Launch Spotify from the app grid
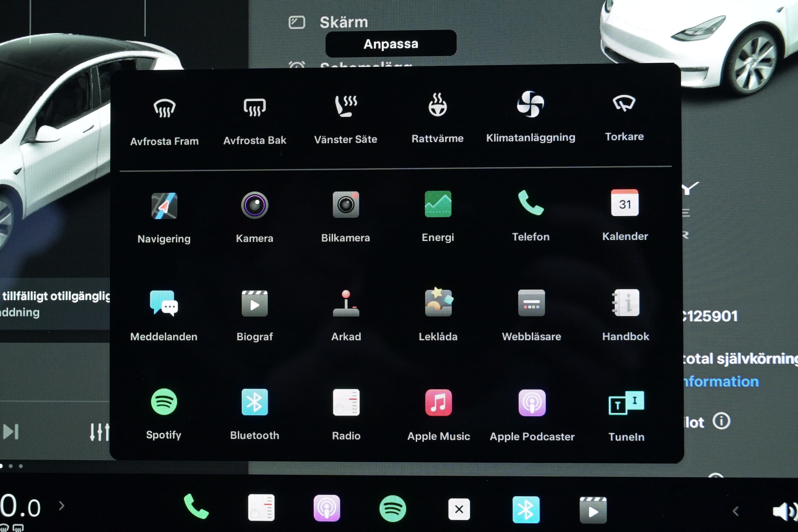Viewport: 798px width, 532px height. click(164, 415)
